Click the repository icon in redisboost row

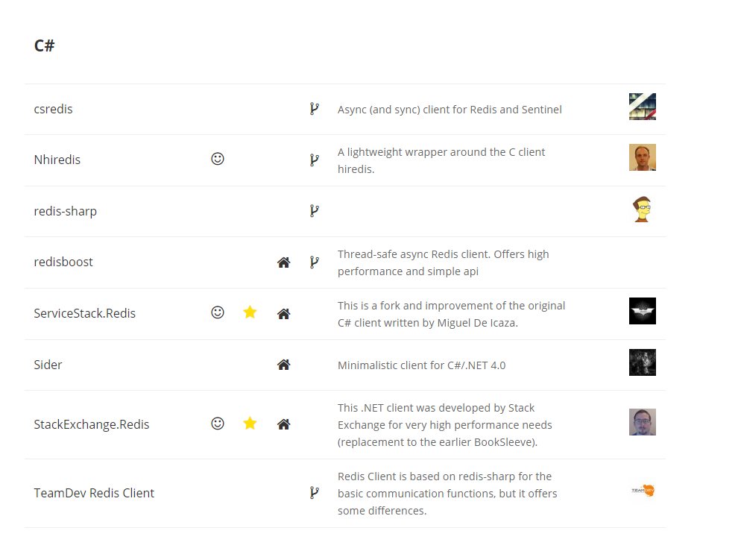(x=315, y=262)
